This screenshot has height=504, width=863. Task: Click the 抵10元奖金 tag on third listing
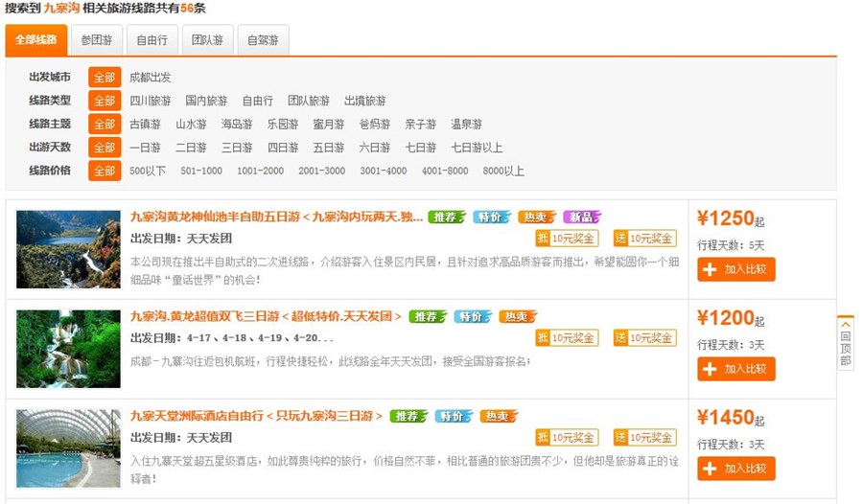(x=566, y=437)
